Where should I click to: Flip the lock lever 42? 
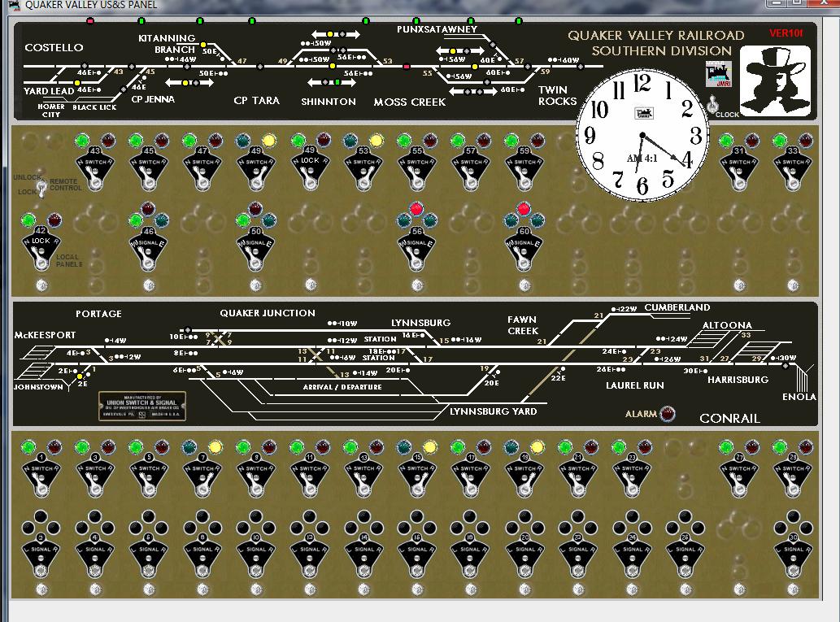point(41,249)
